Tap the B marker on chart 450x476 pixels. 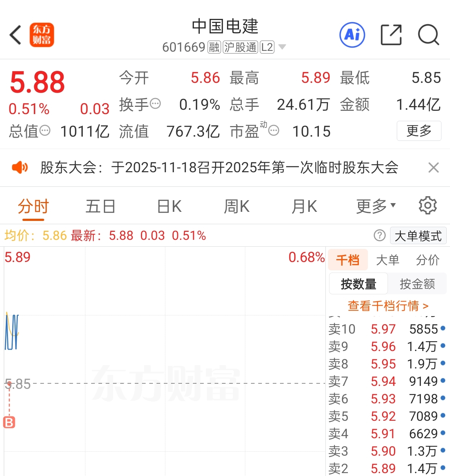pyautogui.click(x=9, y=422)
